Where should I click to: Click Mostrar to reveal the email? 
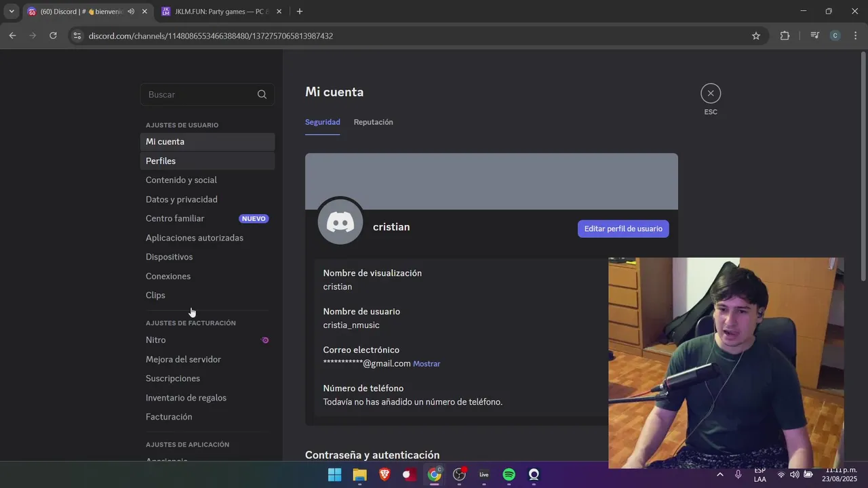(x=427, y=364)
